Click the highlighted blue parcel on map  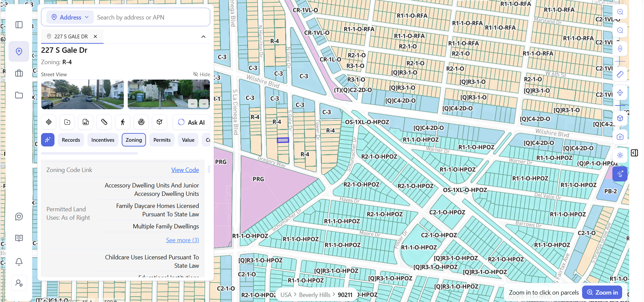point(283,140)
